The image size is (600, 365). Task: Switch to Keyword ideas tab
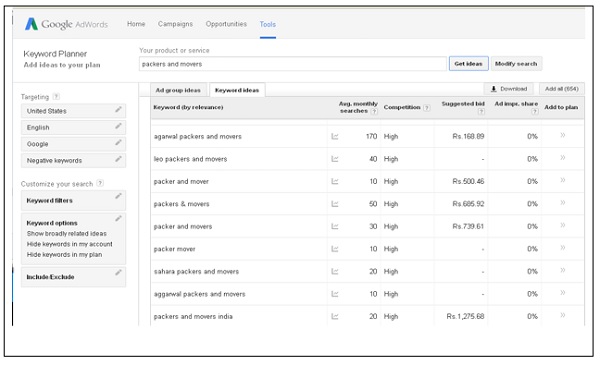237,90
